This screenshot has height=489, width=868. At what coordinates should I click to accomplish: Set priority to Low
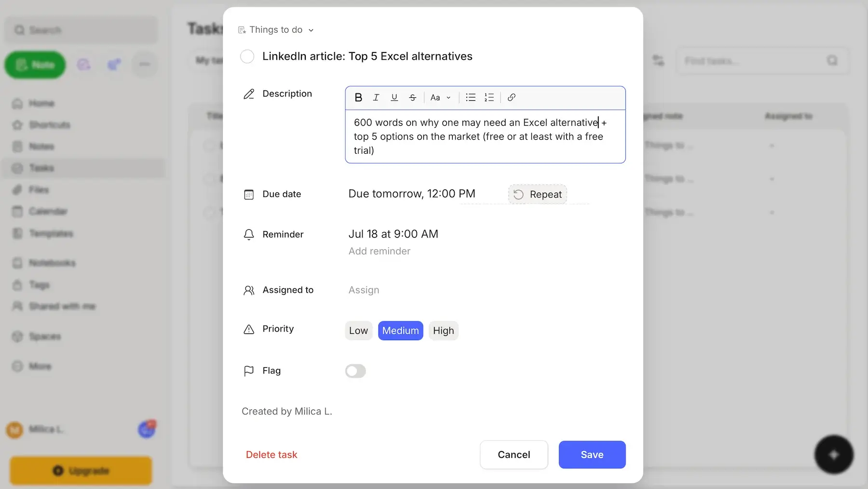click(358, 330)
